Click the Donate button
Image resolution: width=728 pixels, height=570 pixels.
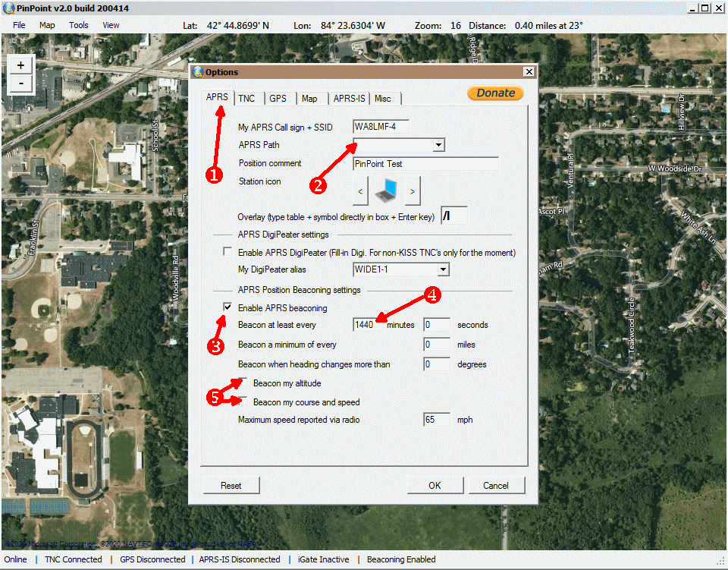[495, 93]
